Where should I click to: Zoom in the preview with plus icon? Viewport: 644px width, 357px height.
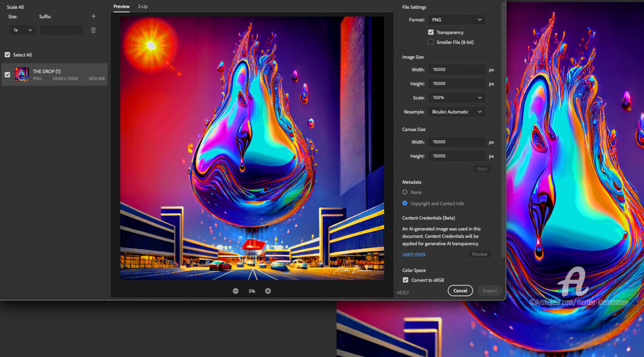click(268, 291)
